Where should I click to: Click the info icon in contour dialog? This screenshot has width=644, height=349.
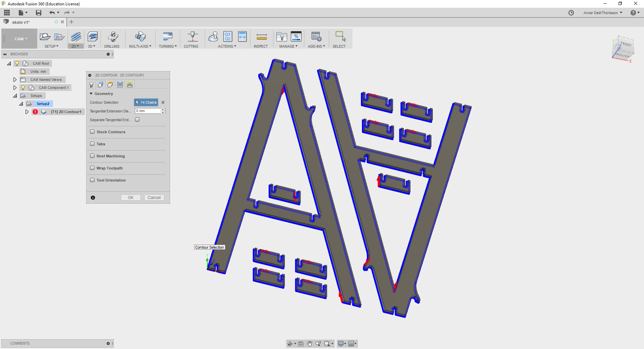[93, 198]
